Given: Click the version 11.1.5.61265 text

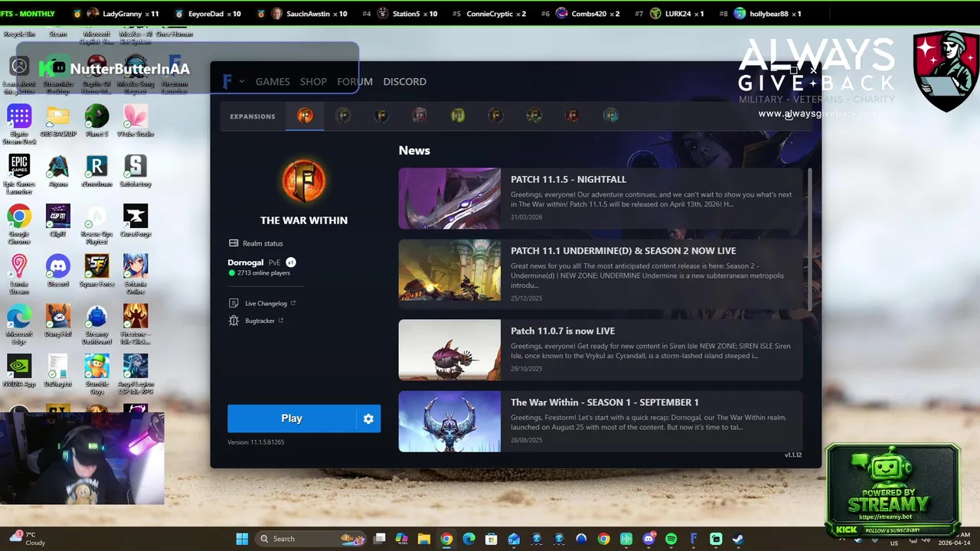Looking at the screenshot, I should (256, 442).
